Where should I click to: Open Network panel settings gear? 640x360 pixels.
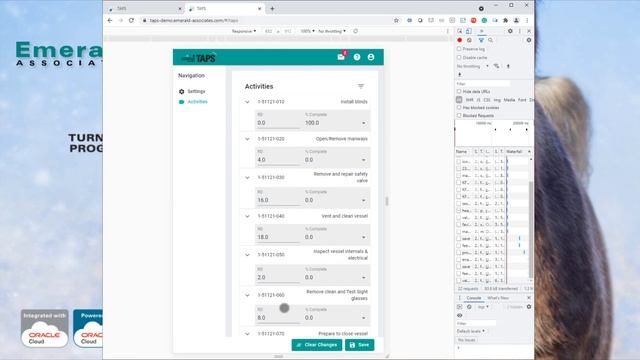click(x=529, y=40)
